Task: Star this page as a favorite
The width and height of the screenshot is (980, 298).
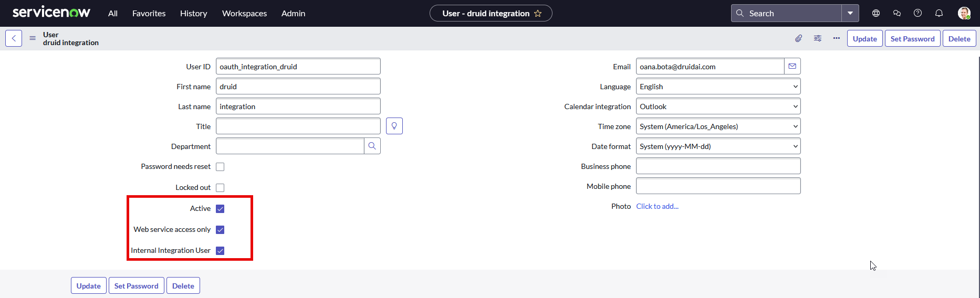Action: (x=538, y=14)
